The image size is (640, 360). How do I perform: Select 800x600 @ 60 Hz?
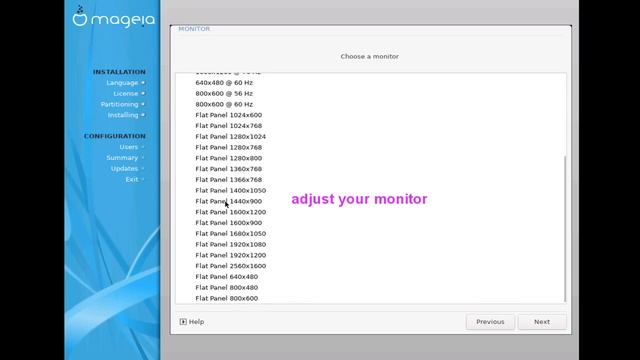coord(224,104)
